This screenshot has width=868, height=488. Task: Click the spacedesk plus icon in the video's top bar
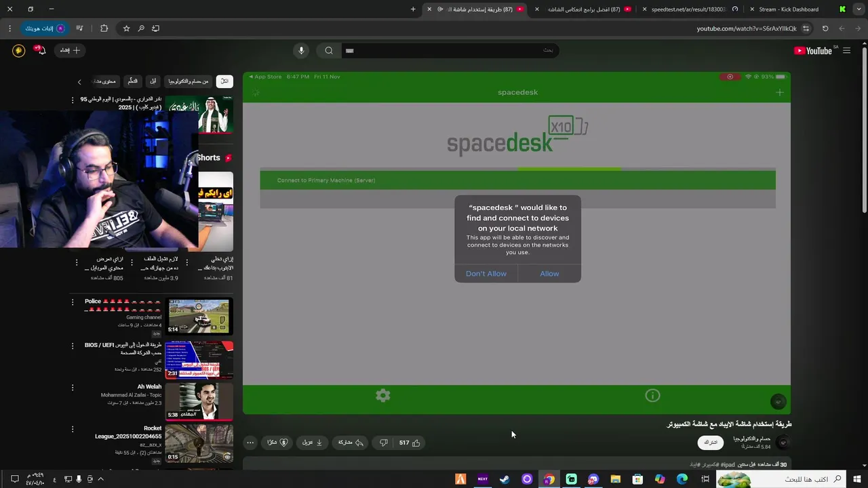[x=779, y=92]
